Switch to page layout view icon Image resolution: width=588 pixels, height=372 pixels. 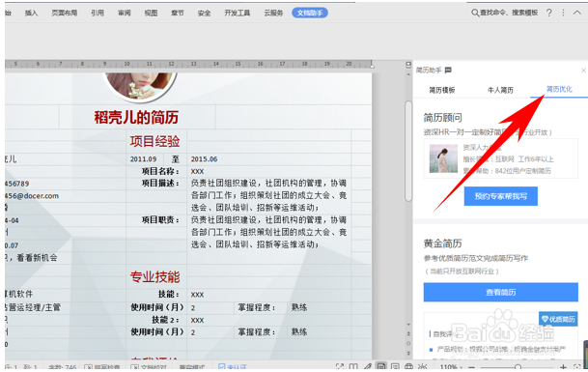coord(381,367)
